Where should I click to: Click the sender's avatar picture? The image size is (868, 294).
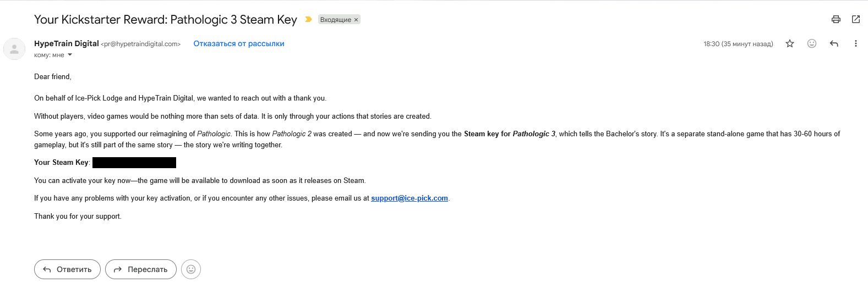tap(14, 49)
